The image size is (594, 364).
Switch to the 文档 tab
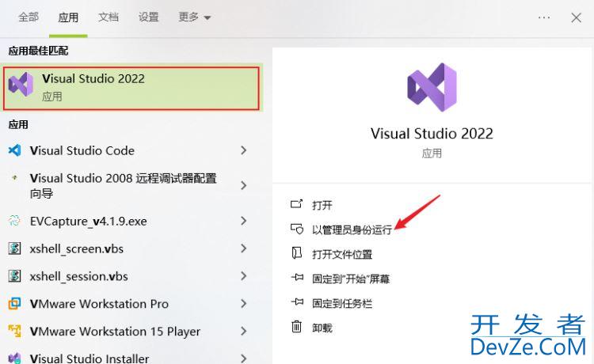coord(109,17)
